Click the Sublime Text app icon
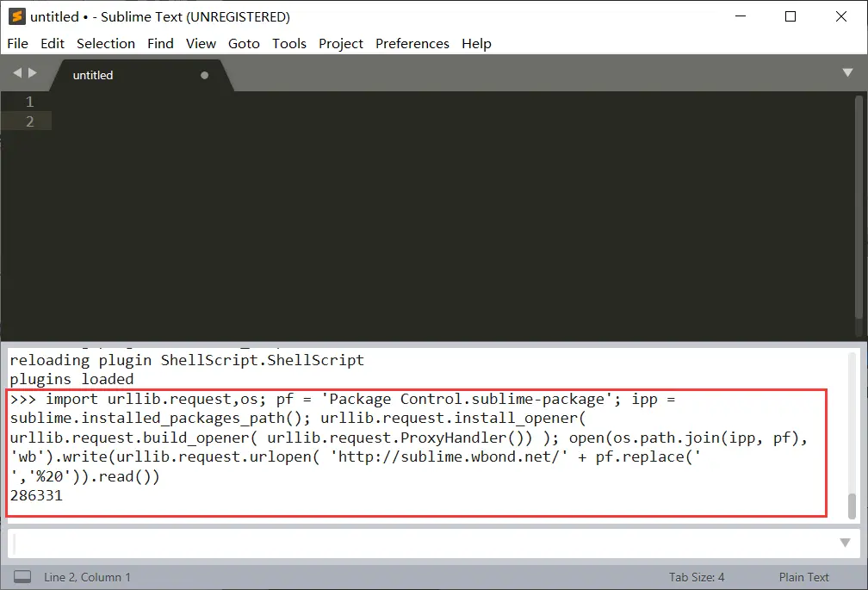Image resolution: width=868 pixels, height=590 pixels. coord(17,16)
